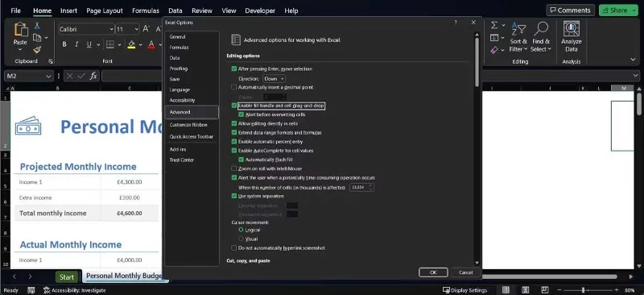Open Display Settings in status bar
This screenshot has height=295, width=644.
click(x=464, y=290)
